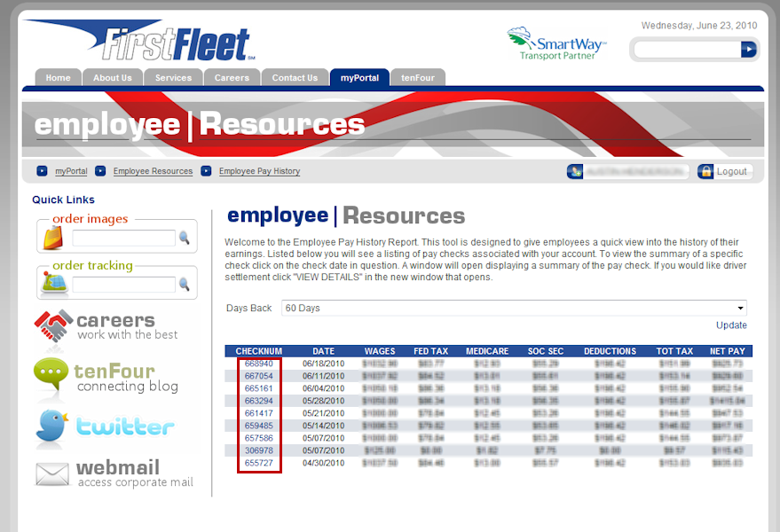Screen dimensions: 780x532
Task: Open check number 306978
Action: coord(258,450)
